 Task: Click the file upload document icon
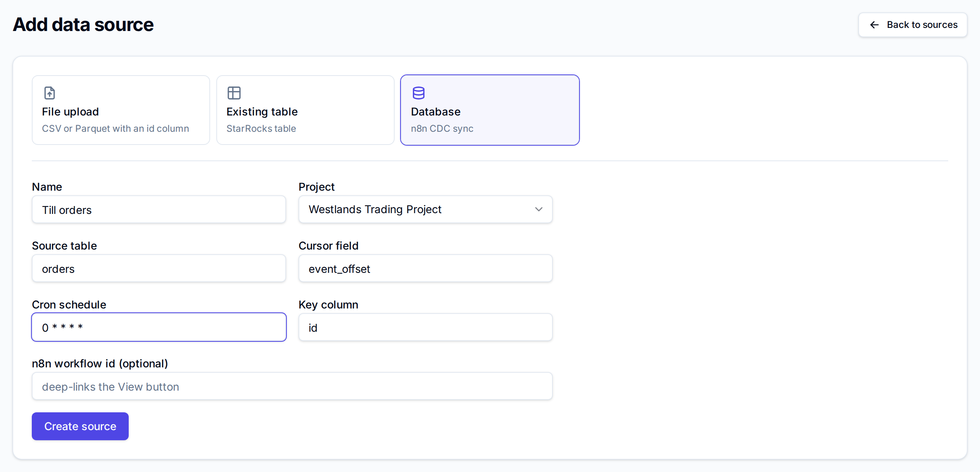coord(50,93)
